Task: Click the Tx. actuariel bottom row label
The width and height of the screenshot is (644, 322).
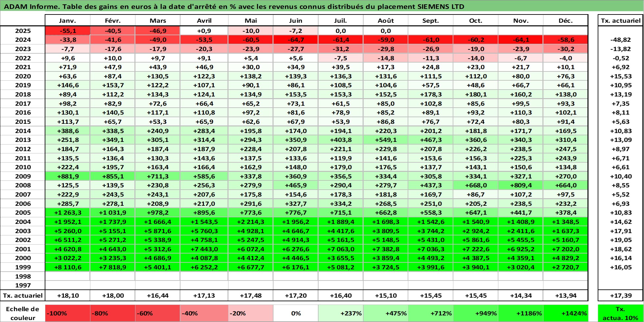Action: 23,296
